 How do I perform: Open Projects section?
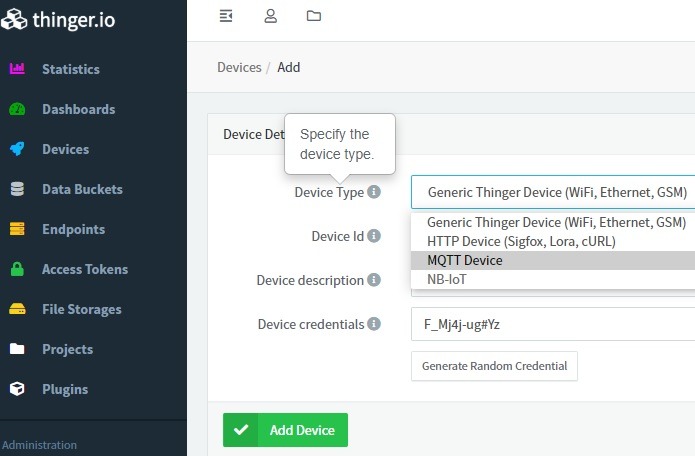tap(67, 349)
